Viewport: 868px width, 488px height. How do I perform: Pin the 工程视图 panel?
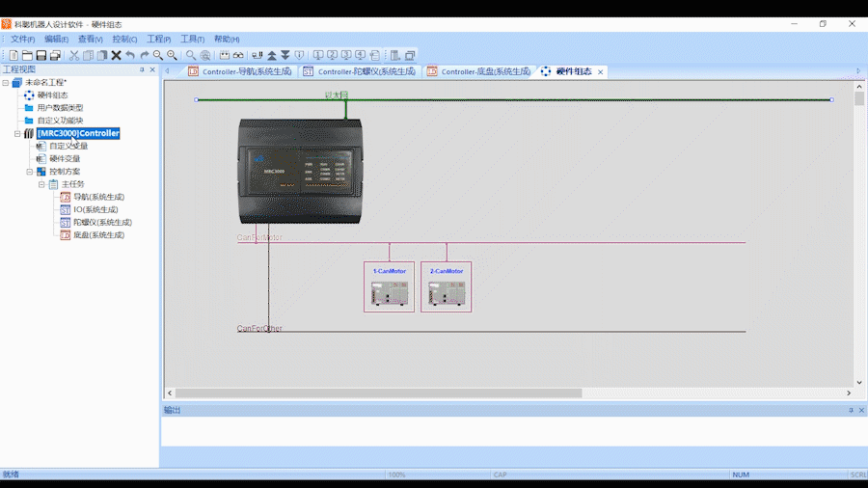(x=142, y=69)
